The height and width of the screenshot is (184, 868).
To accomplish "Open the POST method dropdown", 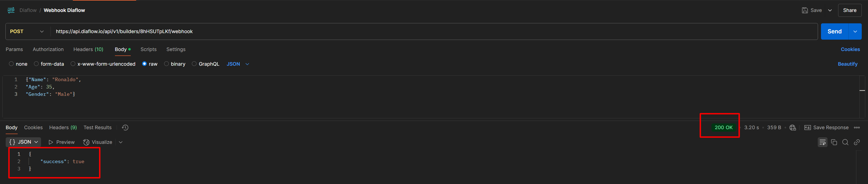I will [27, 32].
